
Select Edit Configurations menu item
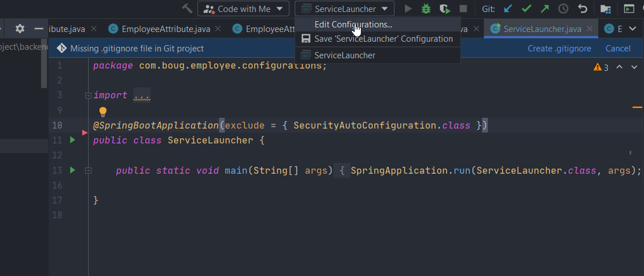(353, 25)
